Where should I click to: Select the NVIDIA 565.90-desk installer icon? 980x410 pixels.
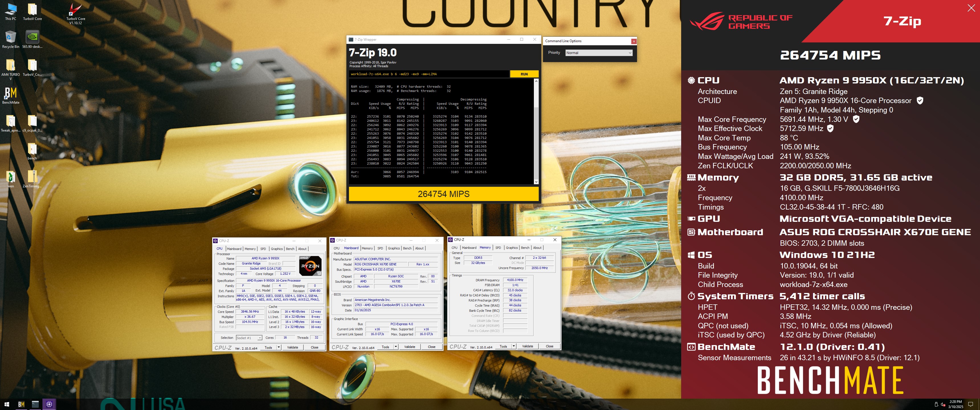click(x=32, y=39)
